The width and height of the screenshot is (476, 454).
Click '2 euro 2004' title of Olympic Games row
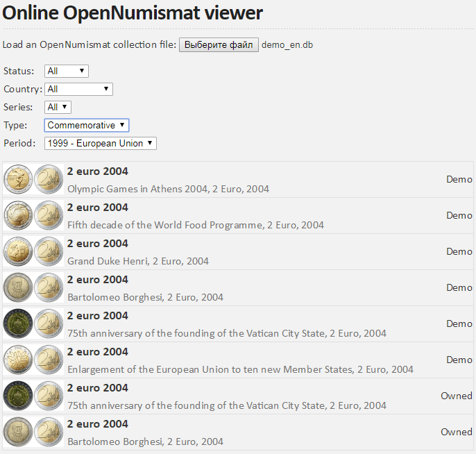[x=97, y=171]
